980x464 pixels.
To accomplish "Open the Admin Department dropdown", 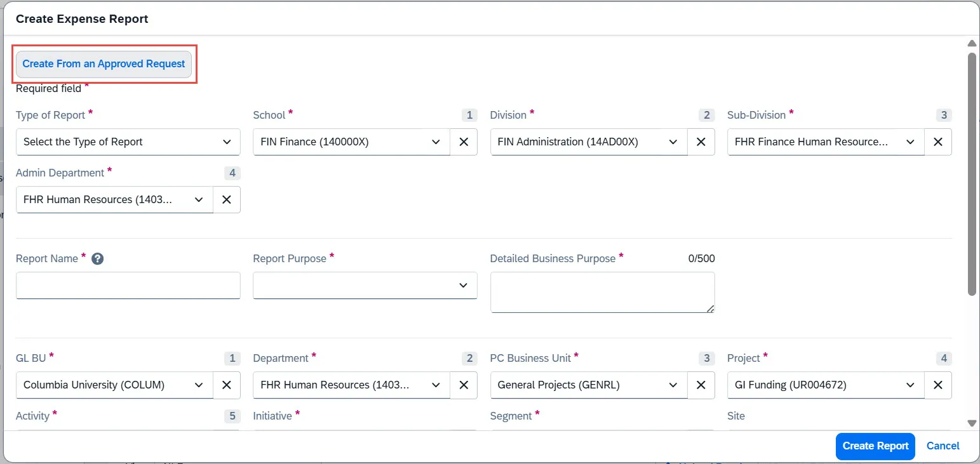I will click(x=114, y=199).
